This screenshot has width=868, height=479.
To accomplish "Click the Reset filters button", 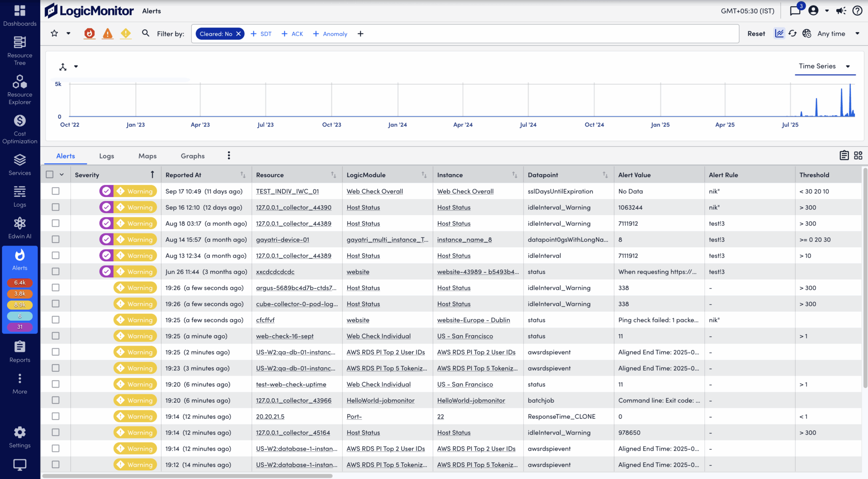I will pos(756,33).
